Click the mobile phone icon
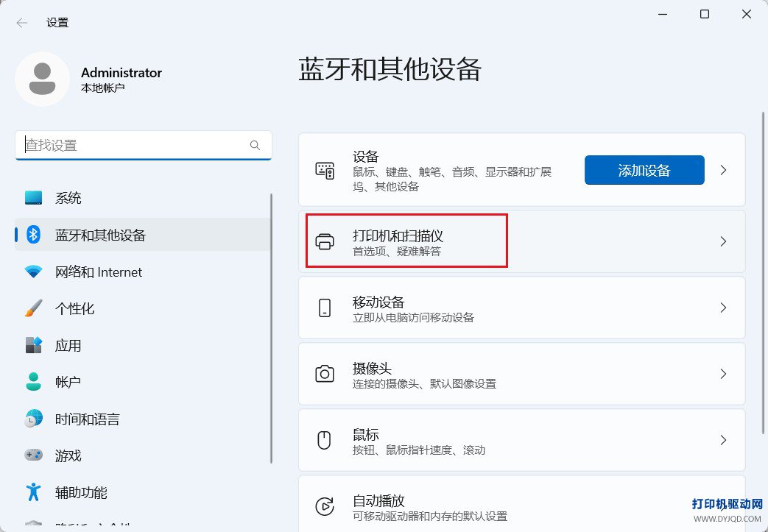Image resolution: width=768 pixels, height=532 pixels. tap(324, 308)
